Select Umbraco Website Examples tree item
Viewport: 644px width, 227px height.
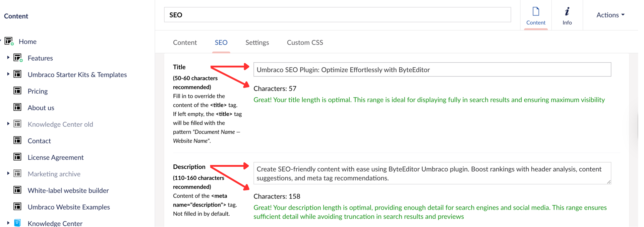tap(69, 207)
